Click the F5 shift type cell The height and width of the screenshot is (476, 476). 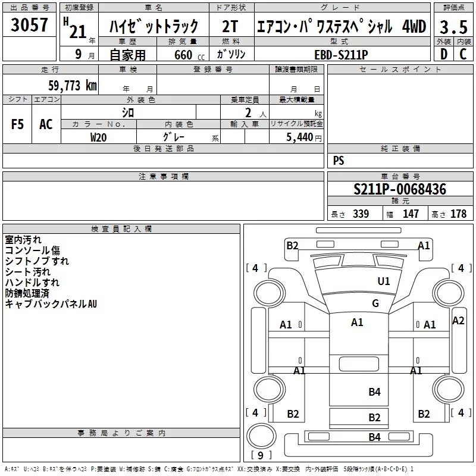pyautogui.click(x=17, y=124)
